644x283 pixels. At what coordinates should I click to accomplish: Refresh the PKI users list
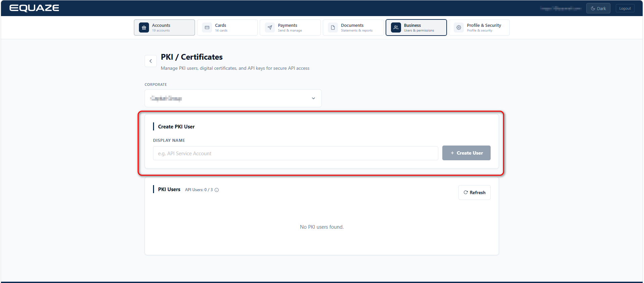(475, 192)
